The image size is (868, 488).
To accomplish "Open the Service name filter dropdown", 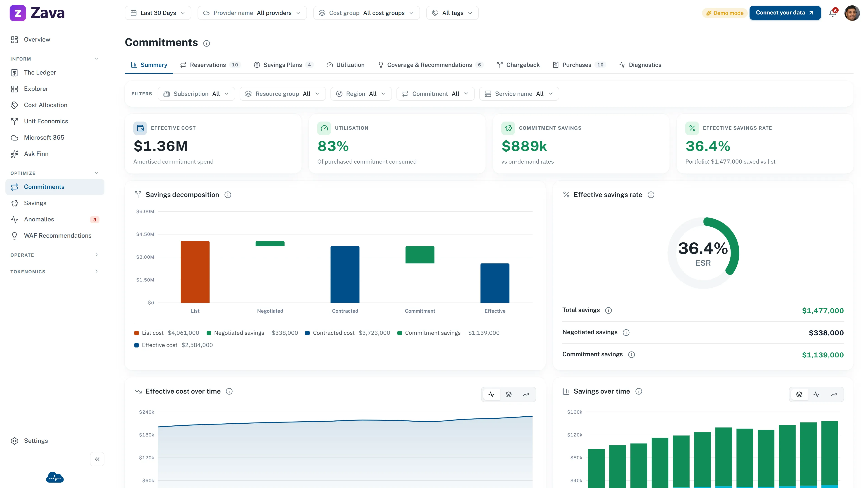I will 519,94.
